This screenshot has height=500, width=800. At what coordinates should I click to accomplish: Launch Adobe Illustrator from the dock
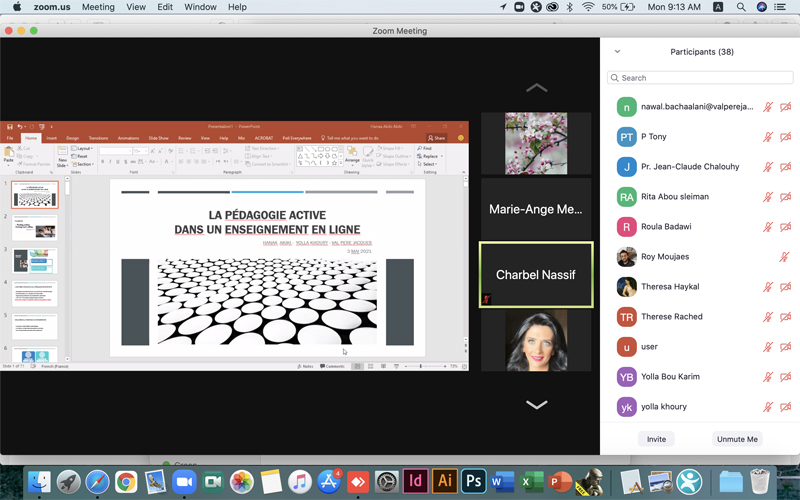(x=445, y=481)
